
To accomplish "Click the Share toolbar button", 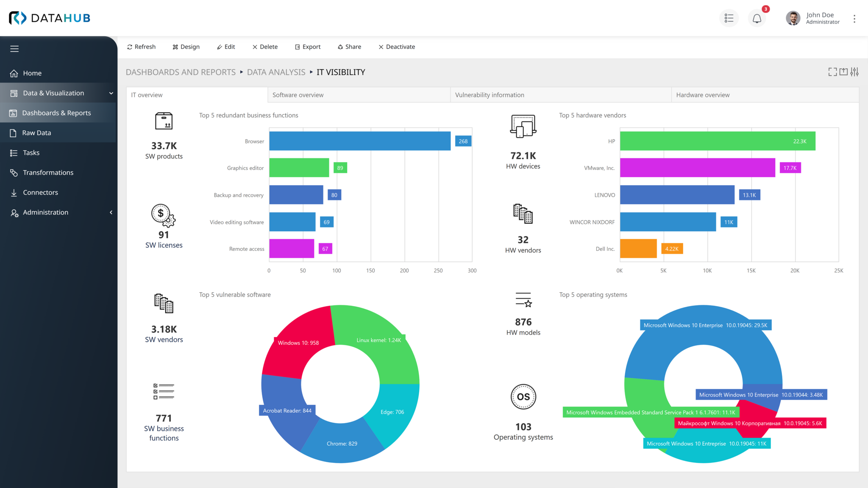I will [349, 47].
